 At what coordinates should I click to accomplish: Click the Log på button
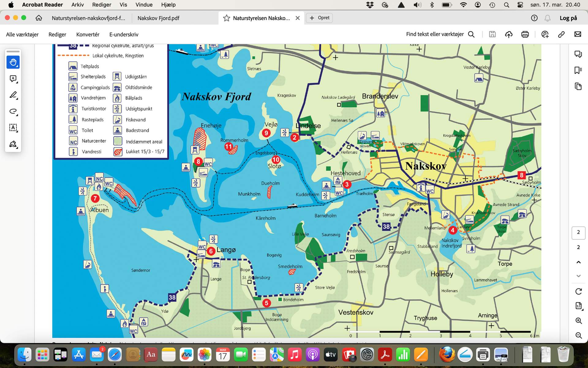click(568, 18)
